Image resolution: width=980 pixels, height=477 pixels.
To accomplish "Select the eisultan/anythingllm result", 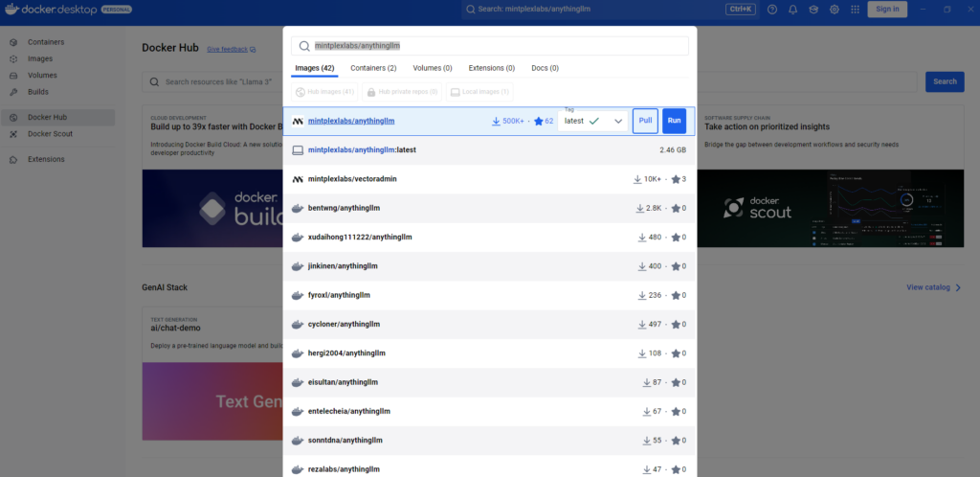I will (x=489, y=382).
